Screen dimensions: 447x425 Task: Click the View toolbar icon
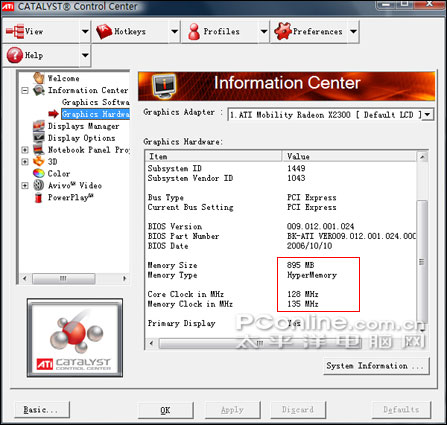15,31
